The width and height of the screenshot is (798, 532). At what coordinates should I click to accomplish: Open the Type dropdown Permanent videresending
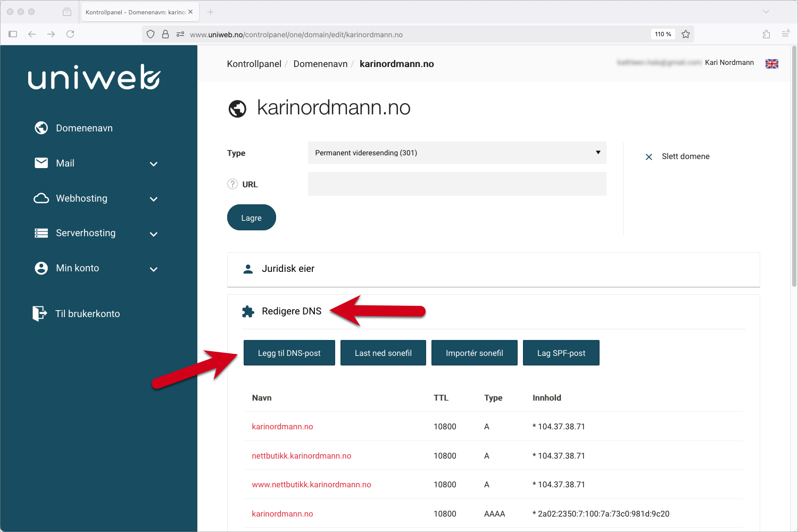(457, 153)
